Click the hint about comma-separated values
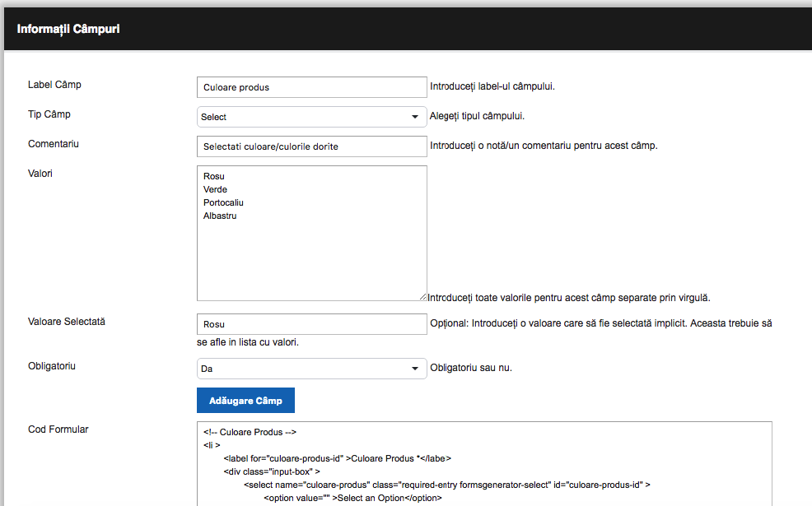Screen dimensions: 812x506 point(568,298)
